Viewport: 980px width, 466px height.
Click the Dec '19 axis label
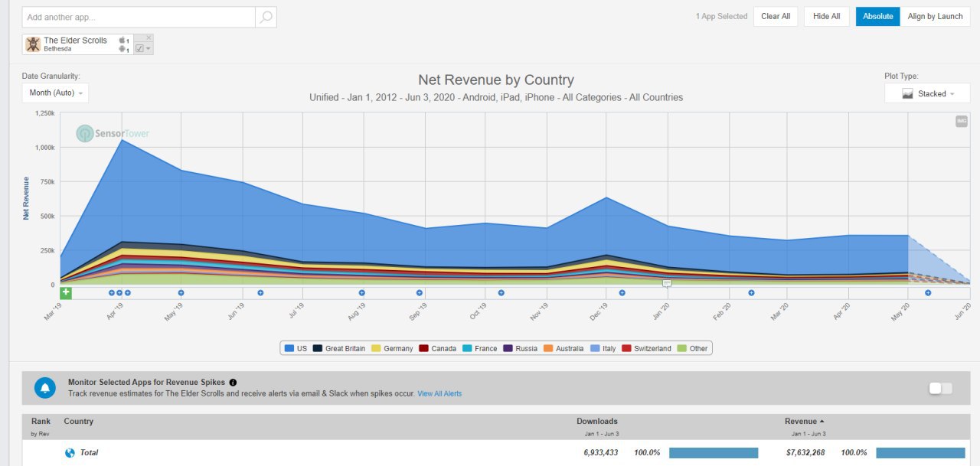pos(599,312)
